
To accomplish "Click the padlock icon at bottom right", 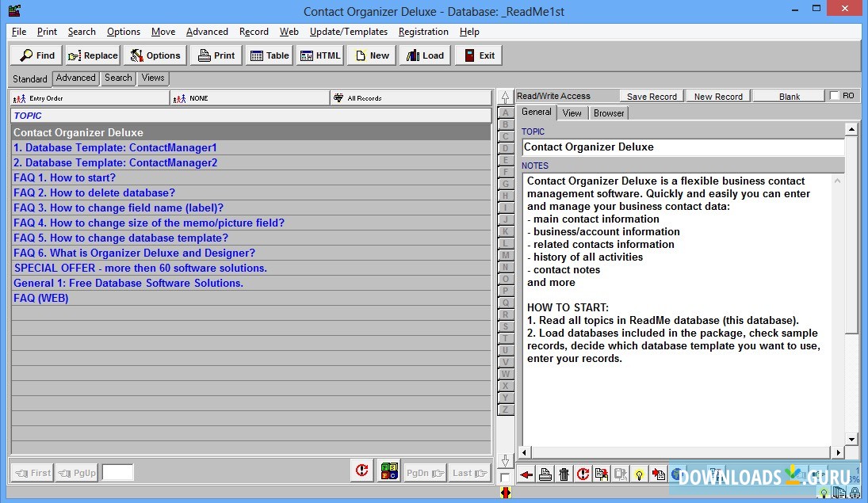I will click(x=855, y=493).
